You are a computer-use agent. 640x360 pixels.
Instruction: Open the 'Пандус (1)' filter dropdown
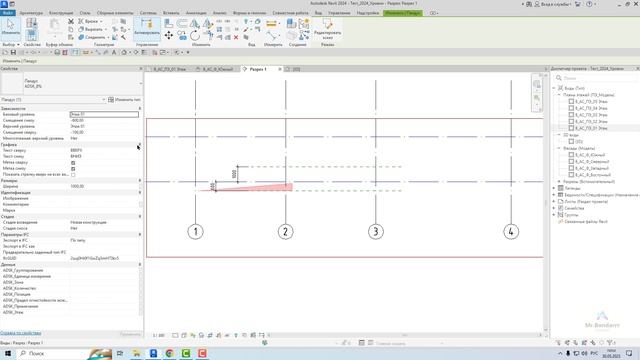103,100
